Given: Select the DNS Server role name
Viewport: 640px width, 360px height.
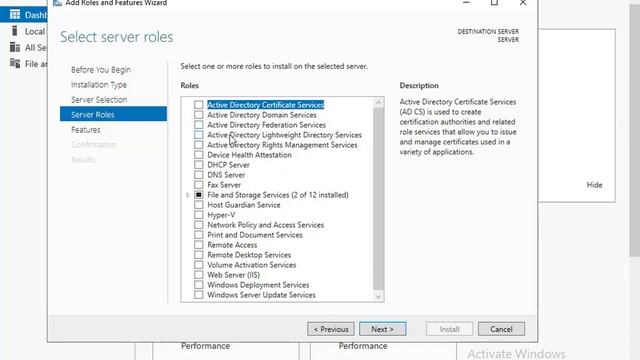Looking at the screenshot, I should click(x=226, y=175).
